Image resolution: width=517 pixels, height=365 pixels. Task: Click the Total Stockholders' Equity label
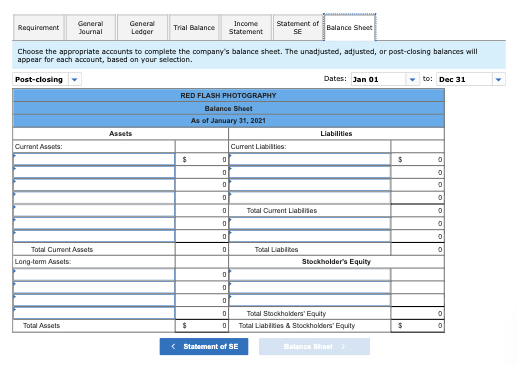coord(286,314)
